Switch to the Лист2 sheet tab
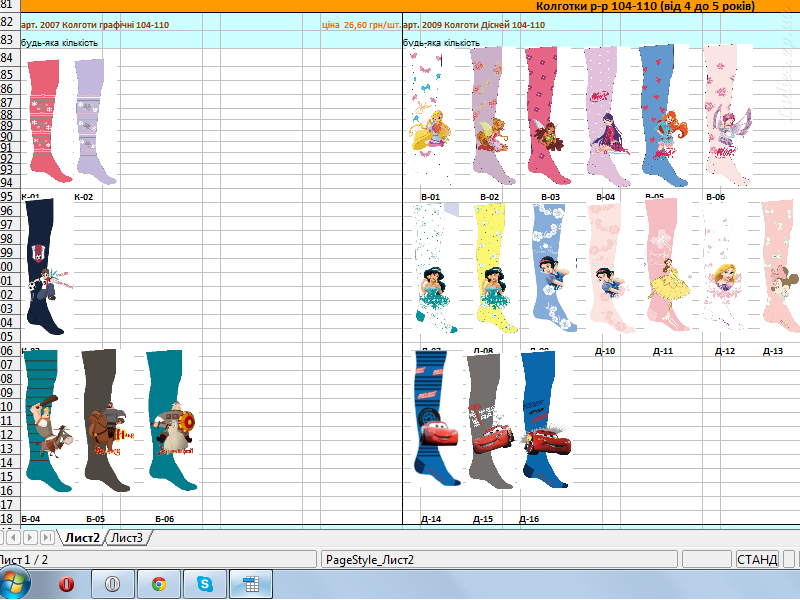The height and width of the screenshot is (600, 800). (82, 538)
